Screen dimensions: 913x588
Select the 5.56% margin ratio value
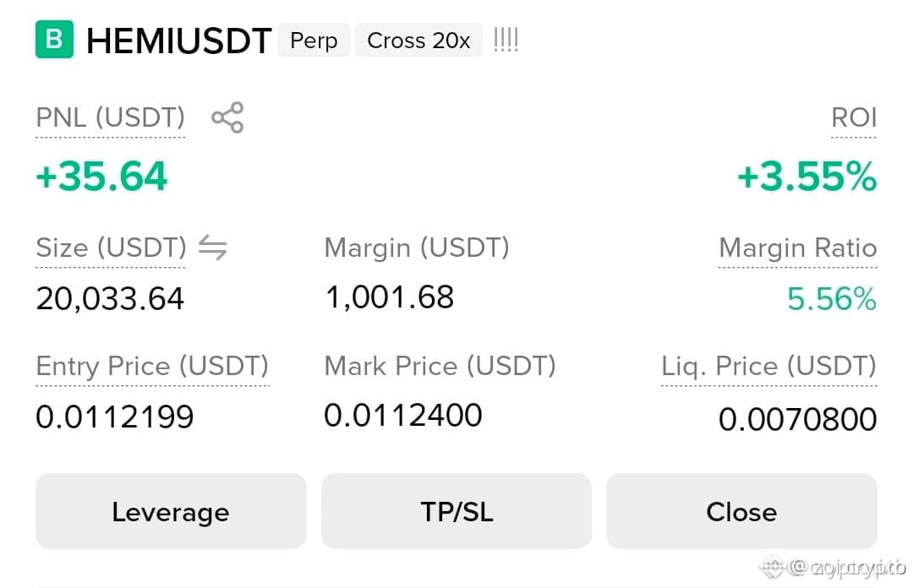tap(832, 299)
